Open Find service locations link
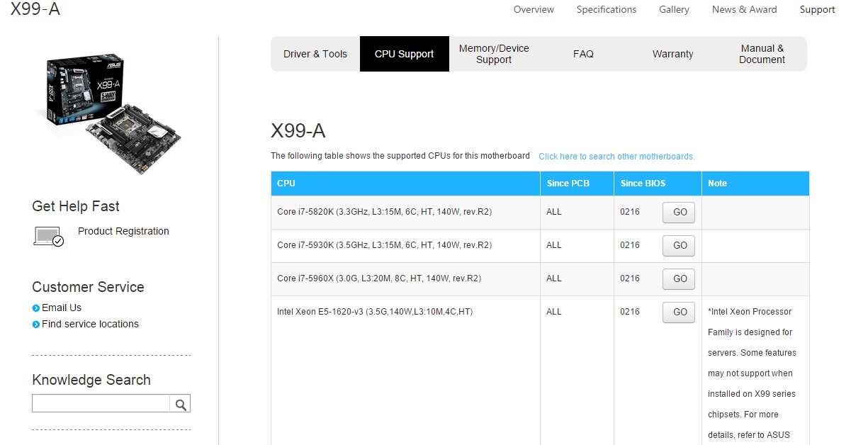The image size is (868, 445). click(90, 324)
